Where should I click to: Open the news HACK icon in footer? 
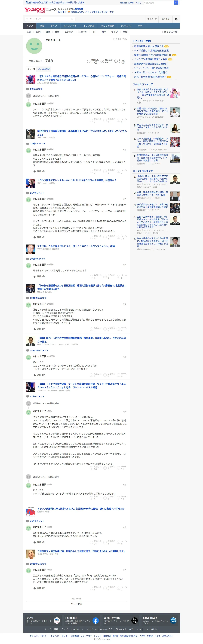173,621
